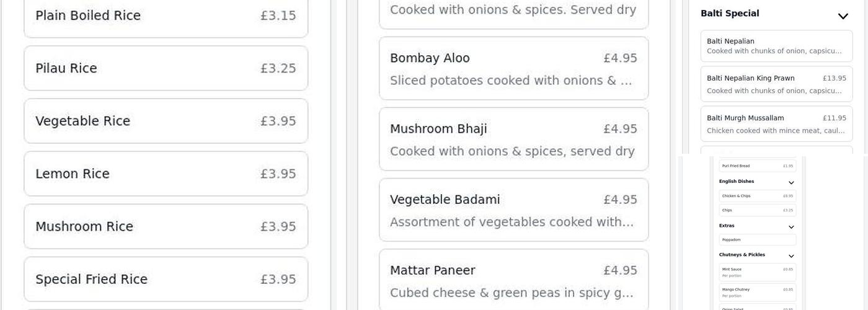Choose Balti Nepalian King Prawn
This screenshot has width=868, height=310.
coord(776,84)
